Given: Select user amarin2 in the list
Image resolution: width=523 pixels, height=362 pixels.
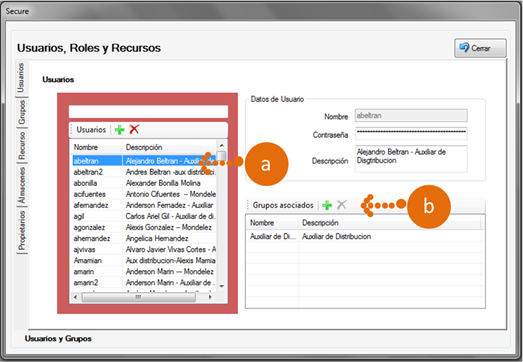Looking at the screenshot, I should tap(144, 282).
